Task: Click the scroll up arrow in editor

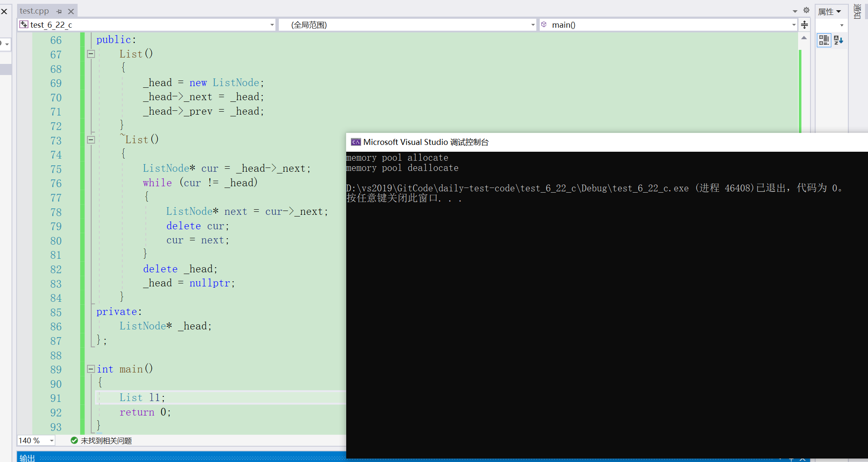Action: click(x=804, y=38)
